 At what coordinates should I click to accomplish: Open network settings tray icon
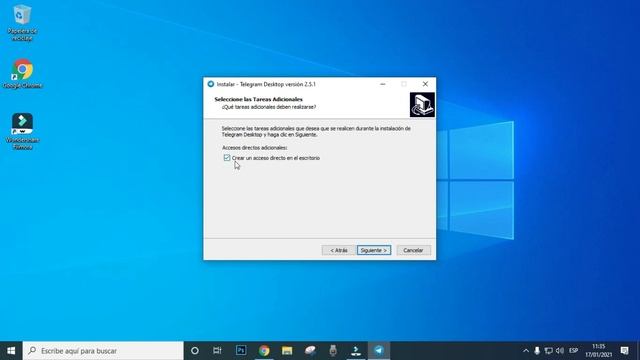pyautogui.click(x=549, y=351)
